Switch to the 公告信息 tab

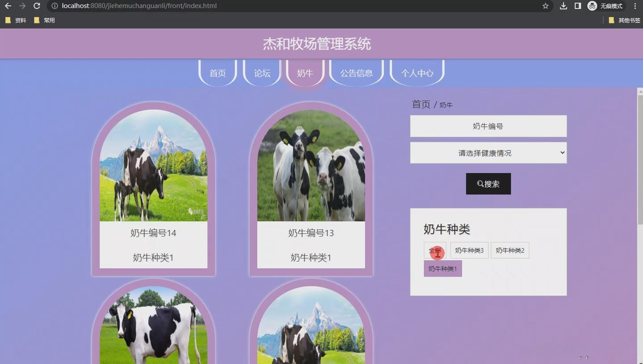click(x=356, y=73)
